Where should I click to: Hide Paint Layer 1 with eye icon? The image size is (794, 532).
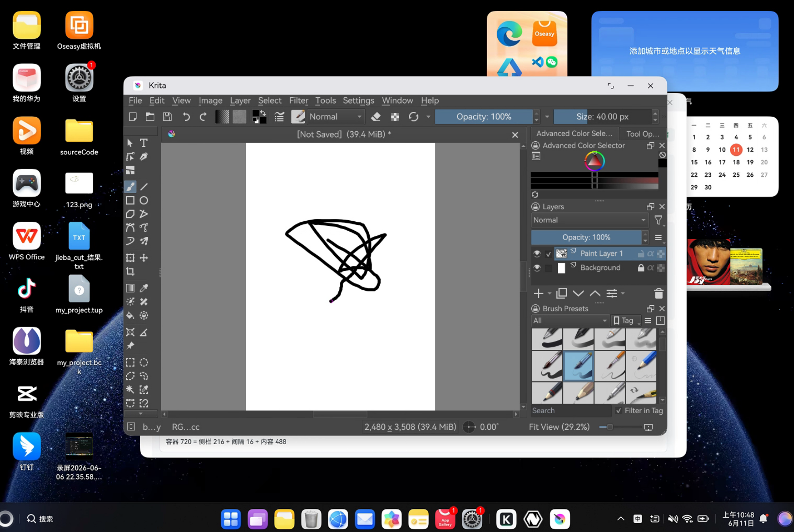pyautogui.click(x=537, y=253)
